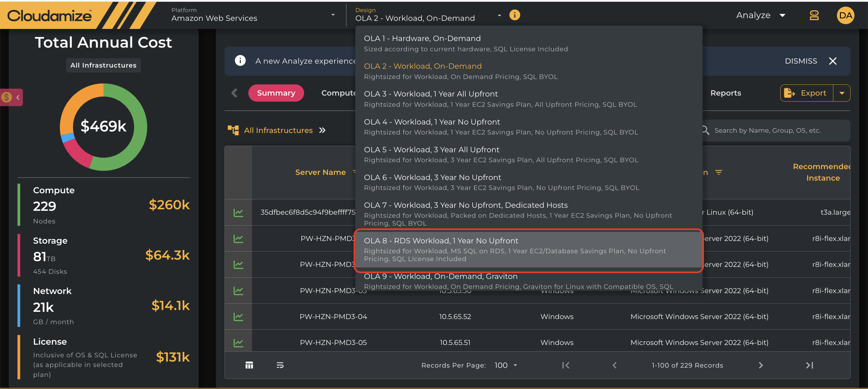Toggle text wrap icon in table footer
This screenshot has height=389, width=868.
point(280,365)
